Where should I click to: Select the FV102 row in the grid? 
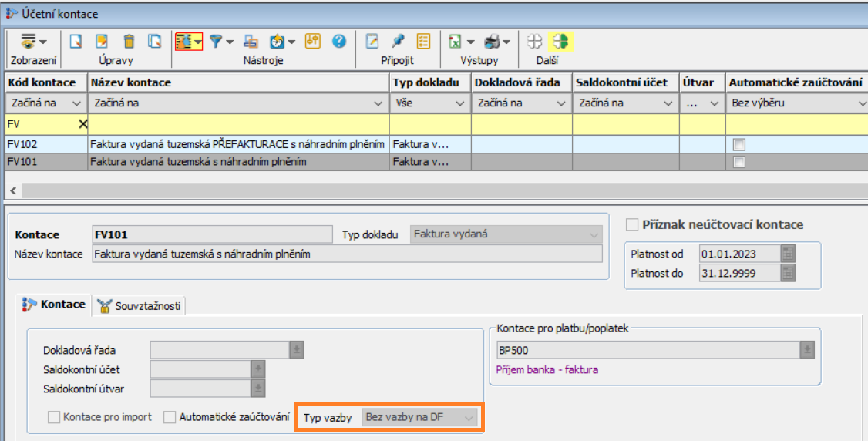tap(46, 143)
